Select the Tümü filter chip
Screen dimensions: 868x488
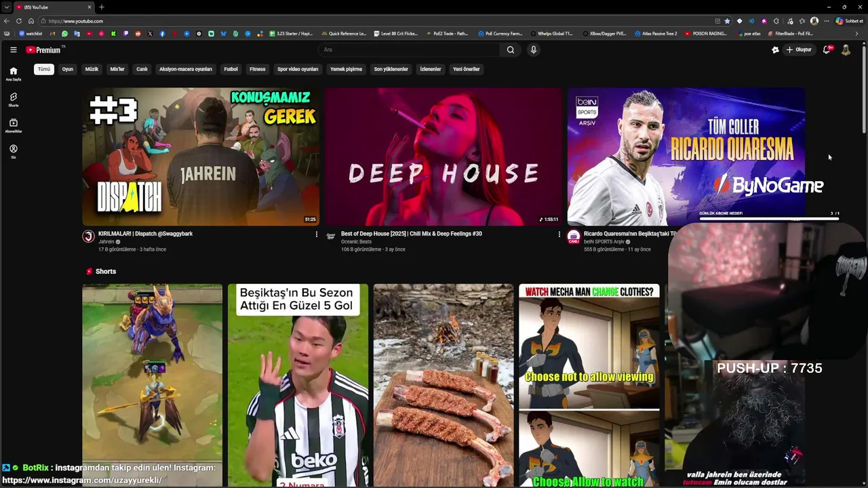pyautogui.click(x=44, y=69)
